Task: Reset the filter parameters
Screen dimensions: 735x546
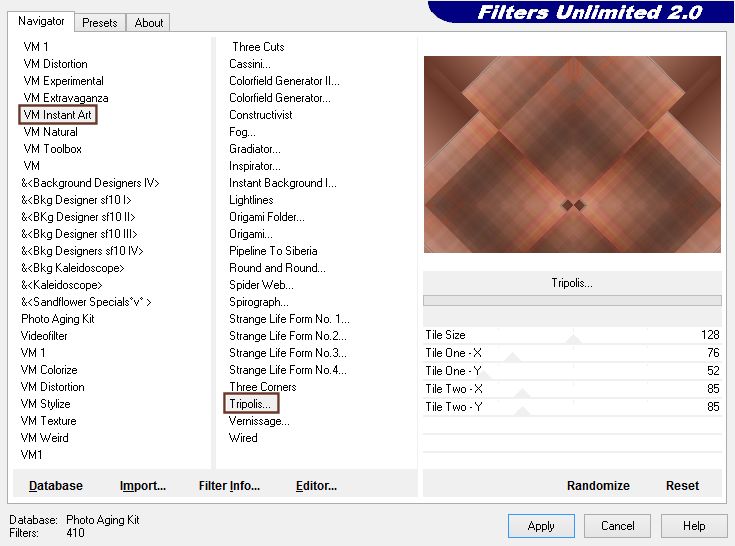Action: click(x=682, y=486)
